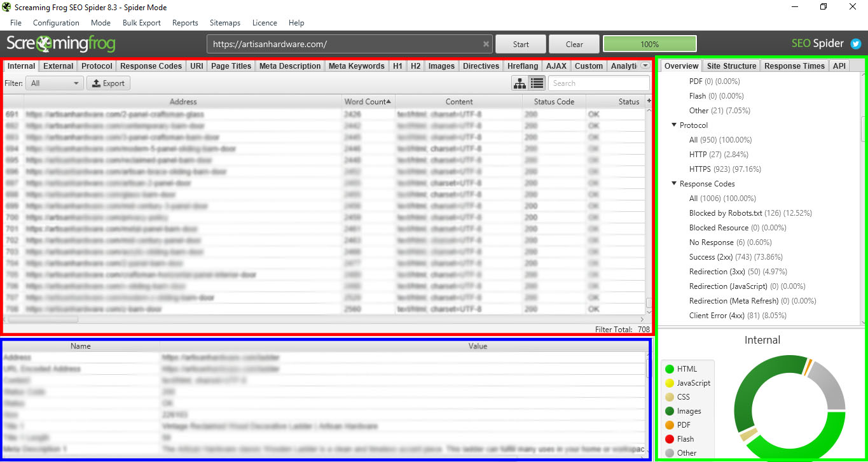This screenshot has height=462, width=868.
Task: Go to the Images tab
Action: coord(441,66)
